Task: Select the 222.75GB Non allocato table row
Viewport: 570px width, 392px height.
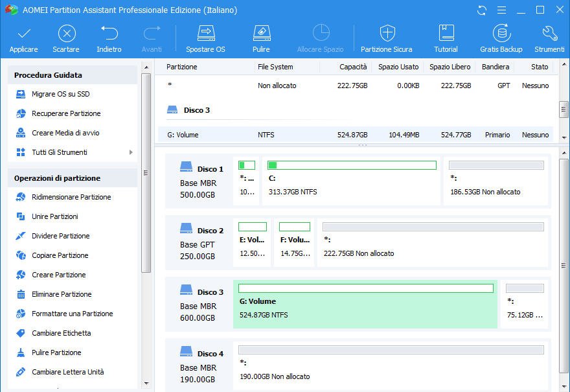Action: click(x=356, y=86)
